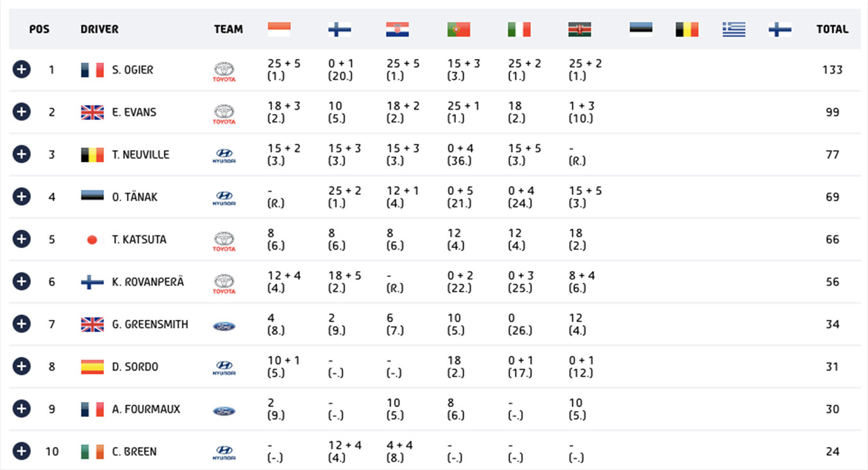Click the Kenya flag header icon
868x470 pixels.
[580, 29]
